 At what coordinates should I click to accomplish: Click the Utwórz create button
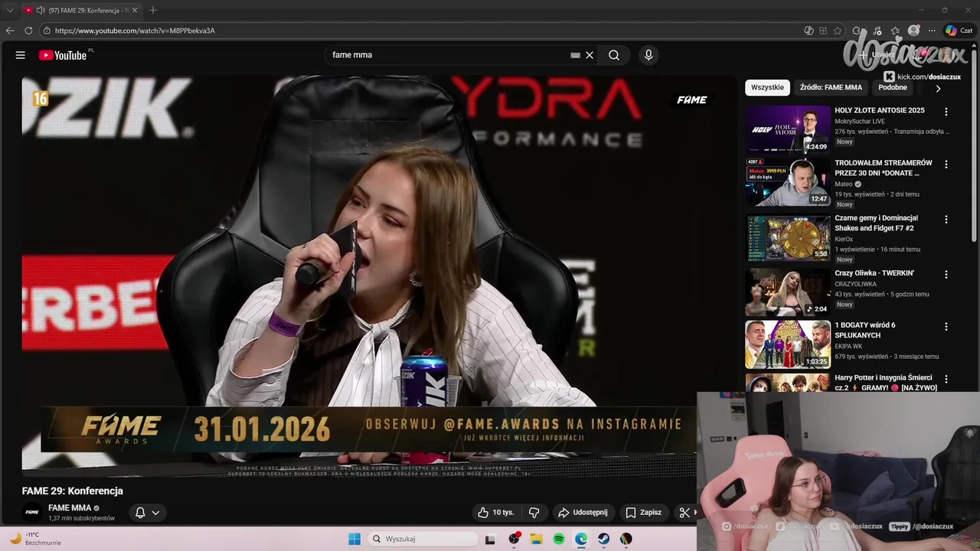pyautogui.click(x=877, y=55)
